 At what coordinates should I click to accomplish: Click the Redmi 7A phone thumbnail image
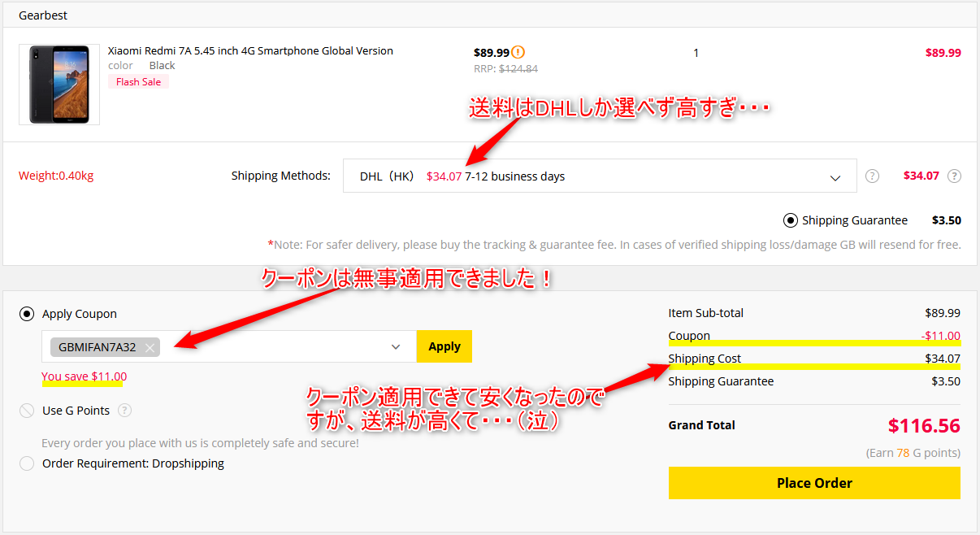(59, 85)
